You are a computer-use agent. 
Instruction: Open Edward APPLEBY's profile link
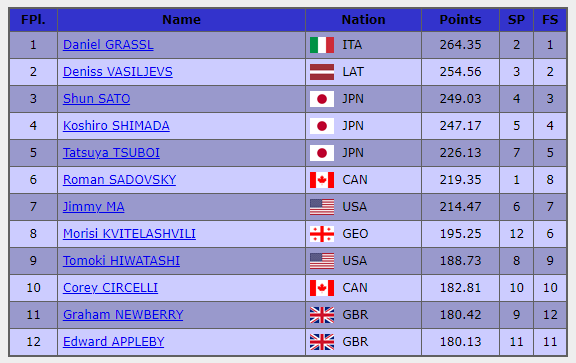(x=114, y=342)
